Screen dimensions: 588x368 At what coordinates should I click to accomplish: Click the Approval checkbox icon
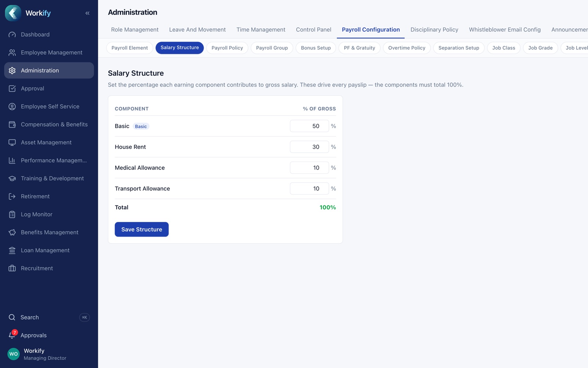point(12,89)
